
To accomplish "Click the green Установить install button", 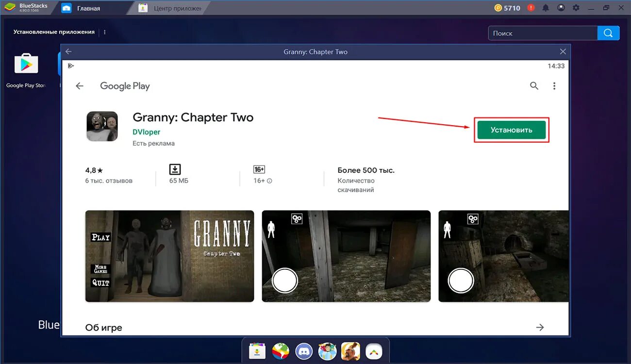I will [512, 130].
